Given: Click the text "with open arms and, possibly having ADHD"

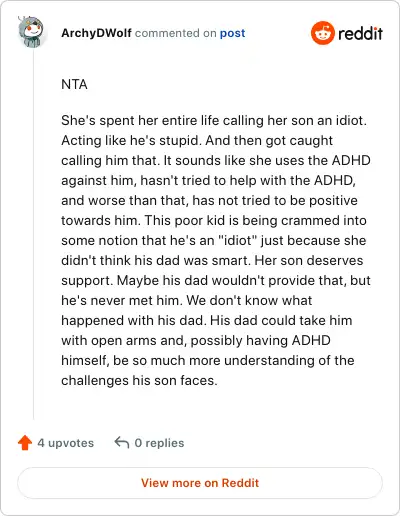Looking at the screenshot, I should click(196, 340).
